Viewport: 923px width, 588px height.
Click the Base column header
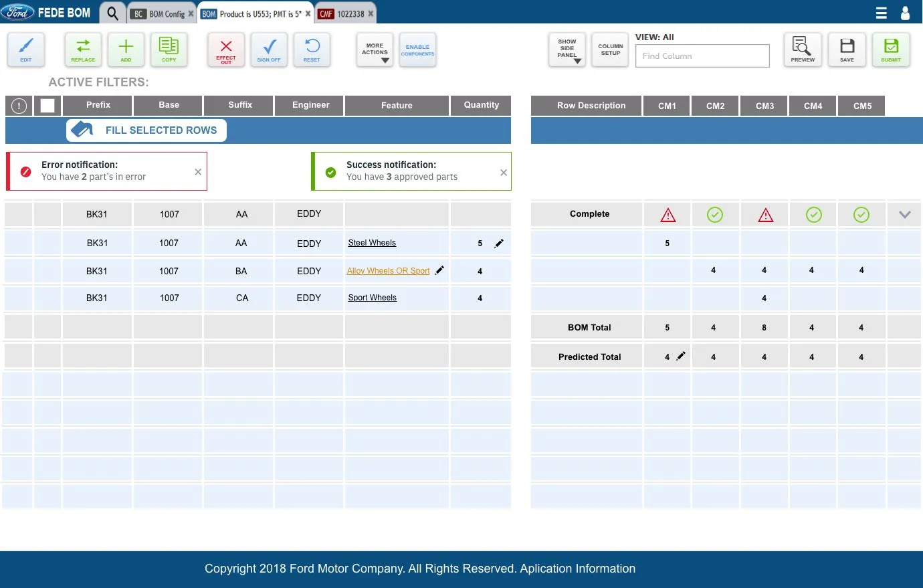click(169, 106)
